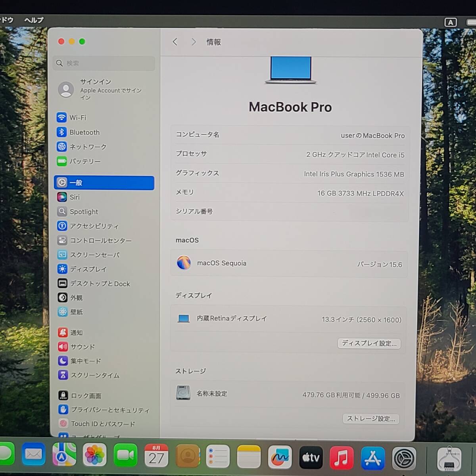Open Freeform from the Dock

pos(280,457)
